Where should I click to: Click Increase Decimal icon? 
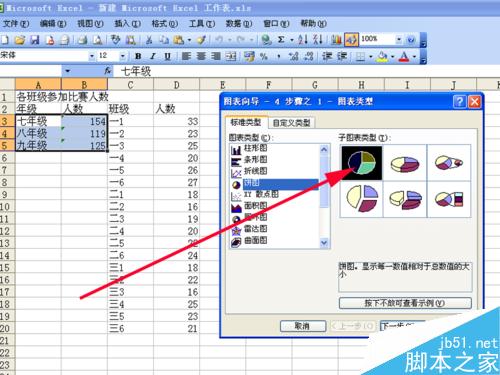click(293, 56)
